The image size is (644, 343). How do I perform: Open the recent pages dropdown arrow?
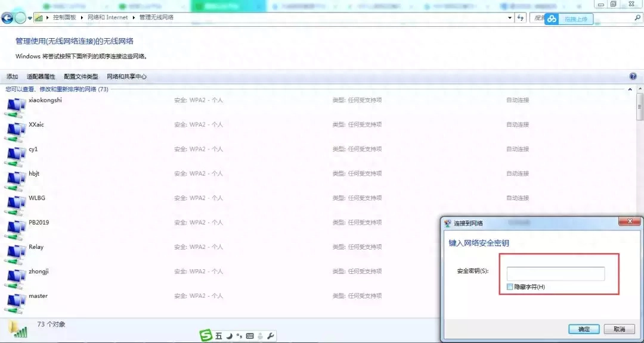[x=30, y=18]
